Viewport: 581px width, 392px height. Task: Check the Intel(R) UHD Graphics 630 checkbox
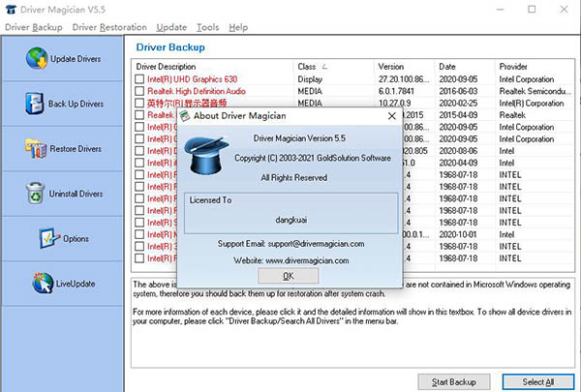coord(139,78)
